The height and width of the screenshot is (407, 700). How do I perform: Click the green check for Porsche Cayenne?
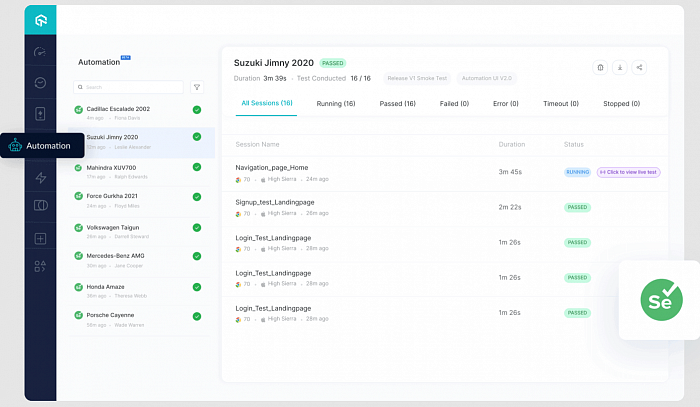(x=197, y=316)
